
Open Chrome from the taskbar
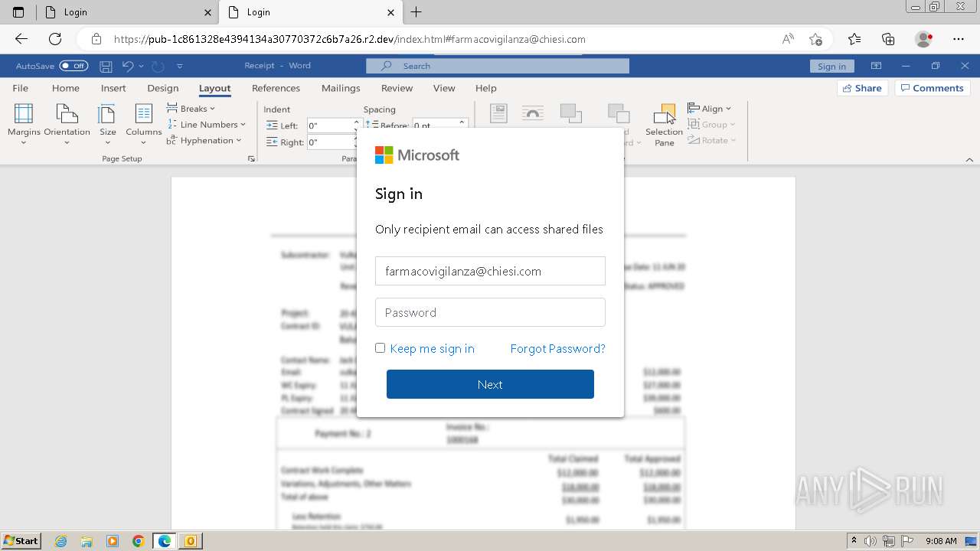(x=138, y=541)
